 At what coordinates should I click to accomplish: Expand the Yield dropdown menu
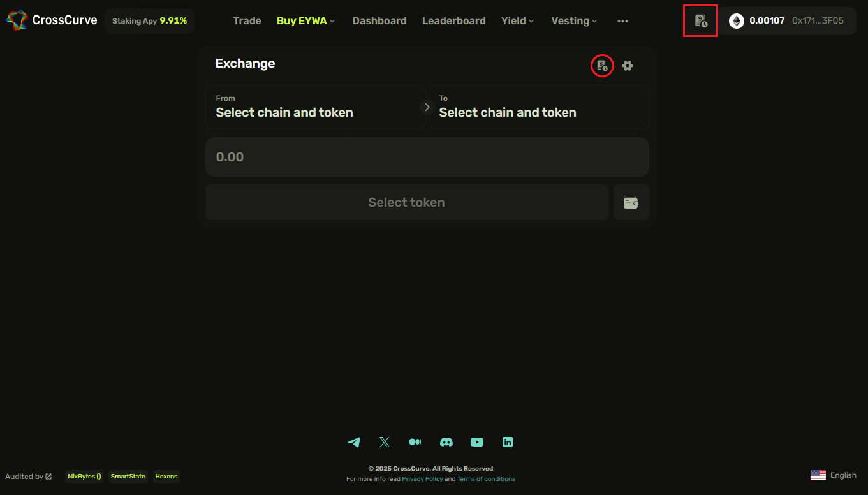(x=517, y=21)
